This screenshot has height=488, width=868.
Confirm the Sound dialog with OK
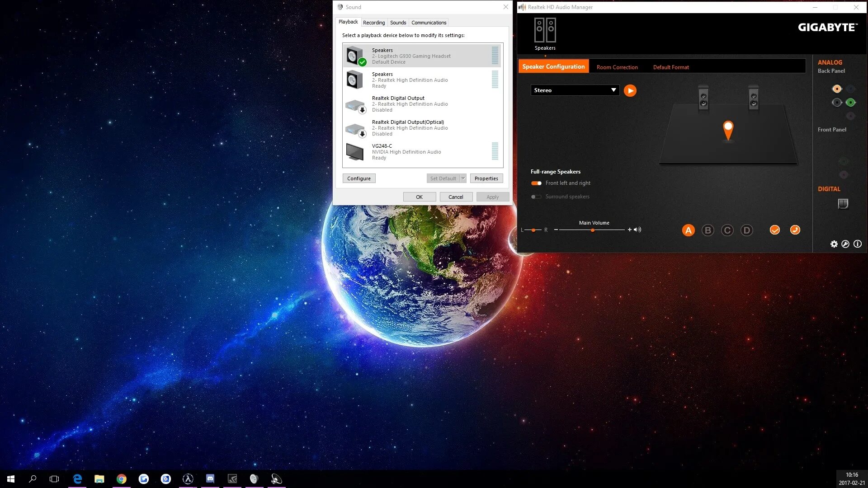[x=419, y=197]
